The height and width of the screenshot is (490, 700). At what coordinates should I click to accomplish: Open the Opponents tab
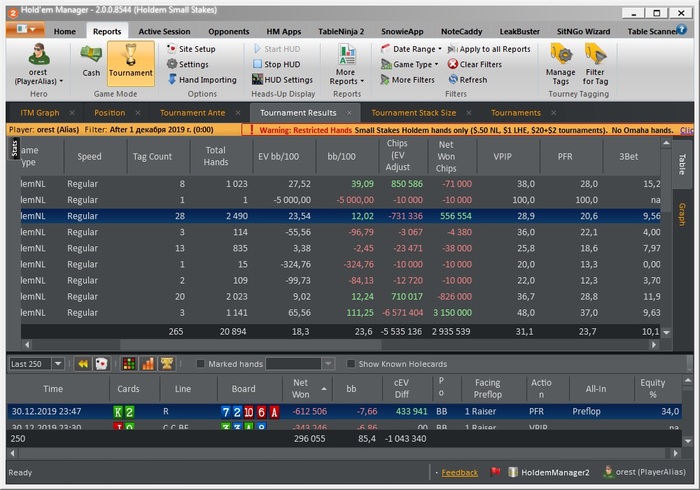(x=229, y=31)
